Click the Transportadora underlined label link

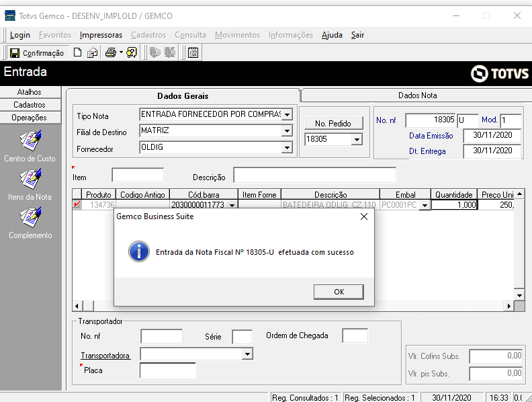[105, 356]
